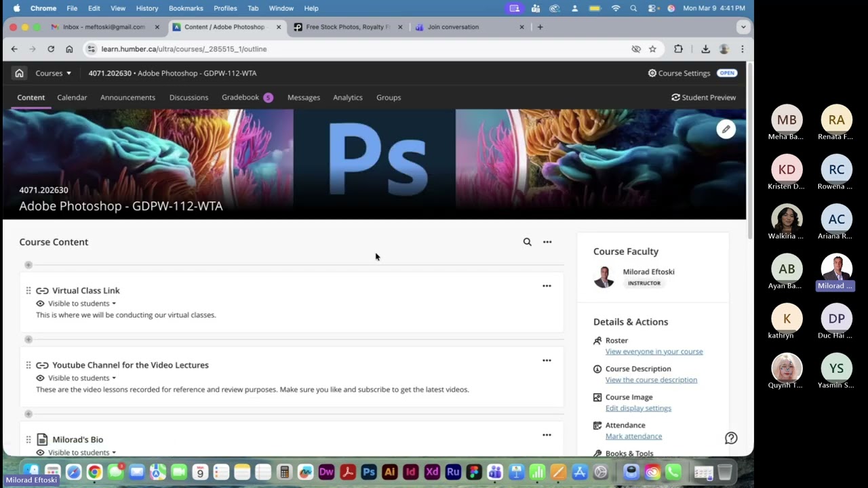Open the Chrome three-dot menu

743,49
